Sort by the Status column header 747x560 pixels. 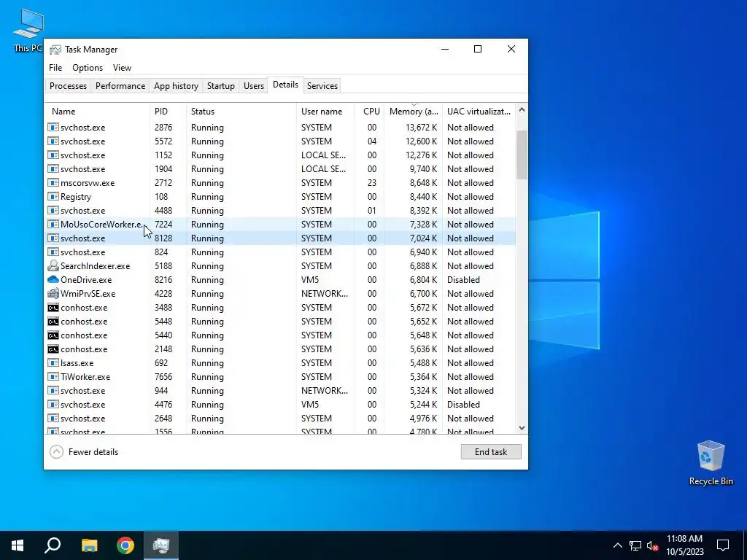tap(241, 112)
